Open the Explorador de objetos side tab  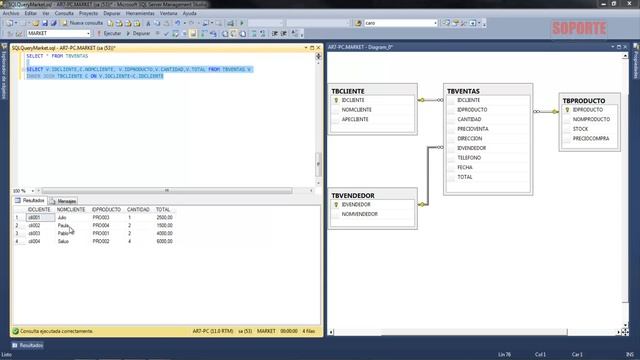[x=4, y=71]
